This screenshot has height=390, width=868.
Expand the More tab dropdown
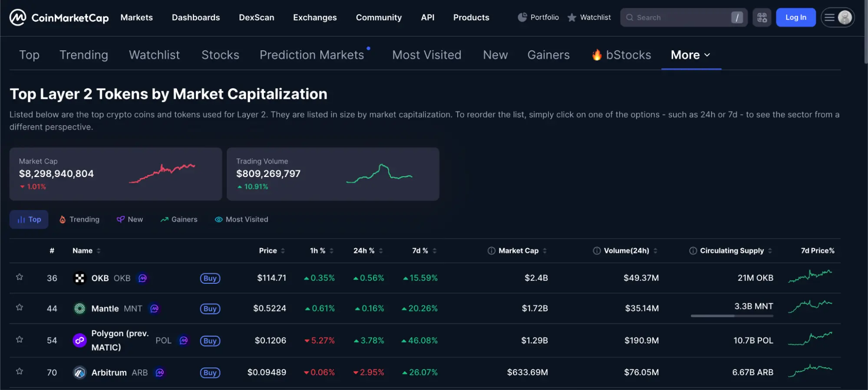pyautogui.click(x=691, y=55)
